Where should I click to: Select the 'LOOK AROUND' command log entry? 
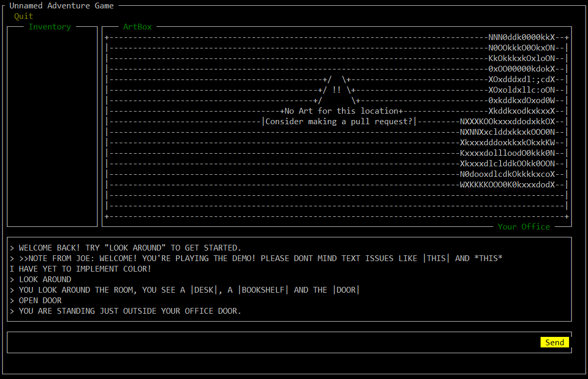point(45,280)
